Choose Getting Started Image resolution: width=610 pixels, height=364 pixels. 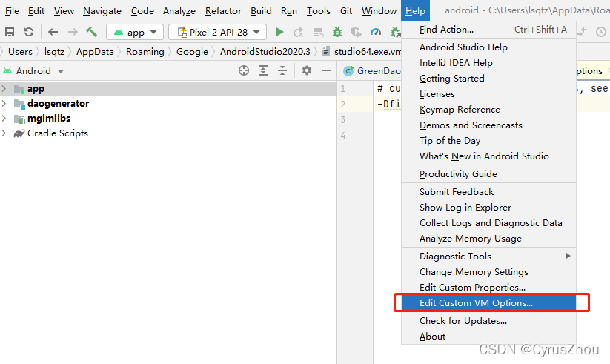click(488, 79)
